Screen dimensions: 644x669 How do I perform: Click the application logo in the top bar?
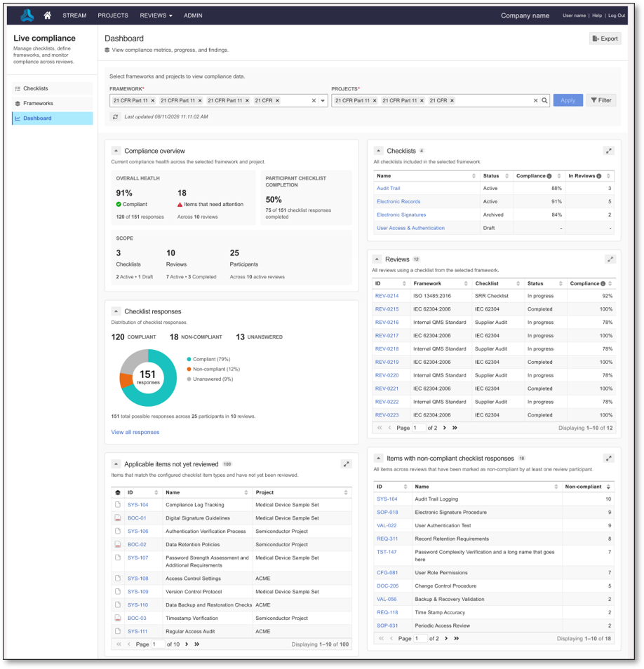click(x=27, y=15)
